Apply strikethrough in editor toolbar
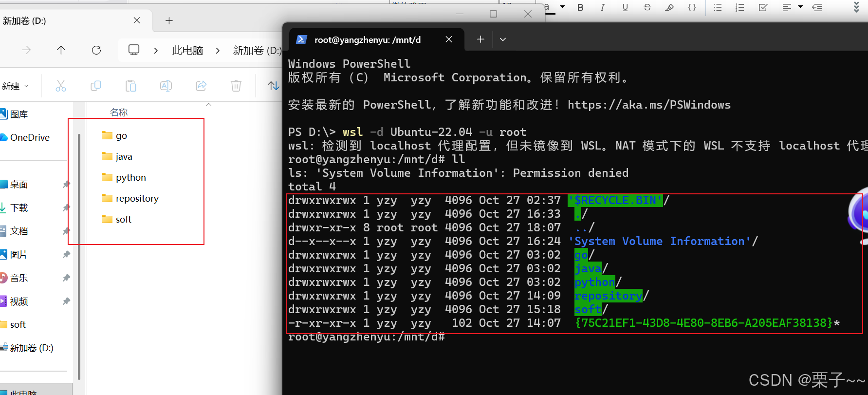This screenshot has height=395, width=868. point(647,7)
